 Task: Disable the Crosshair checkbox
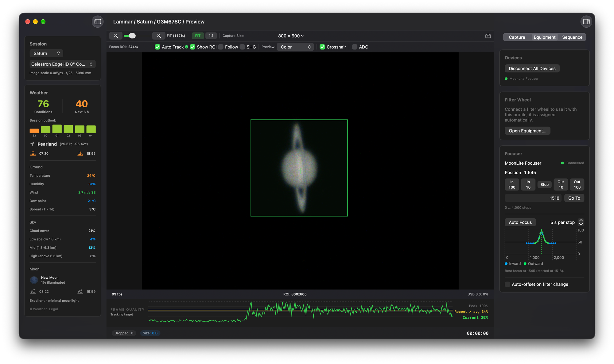point(322,47)
